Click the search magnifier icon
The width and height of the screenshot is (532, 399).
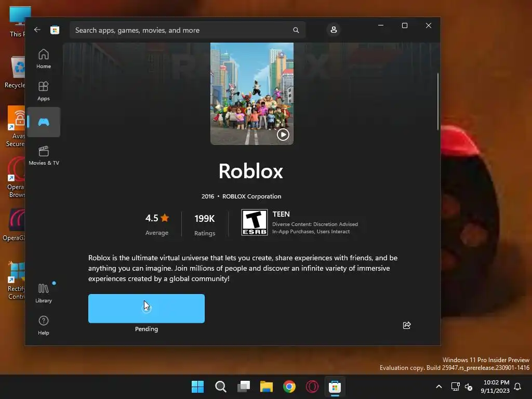click(296, 30)
